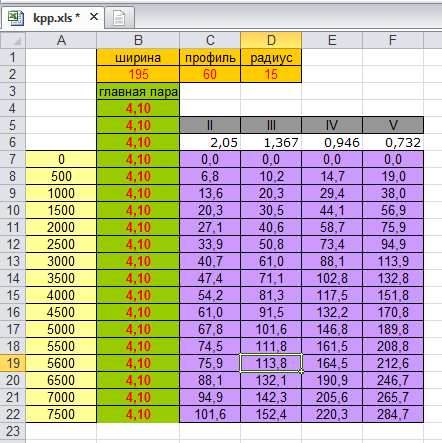Select gear IV header cell

tap(332, 125)
